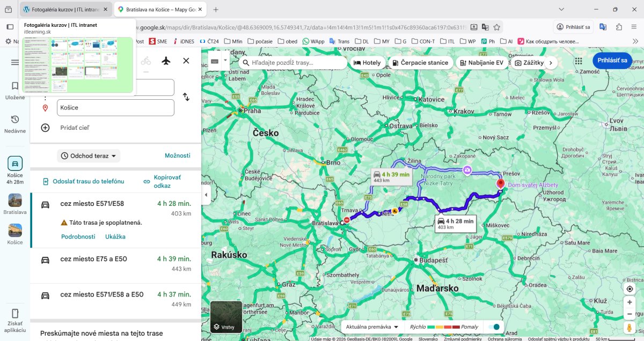Open the Google Maps hamburger menu

point(15,62)
